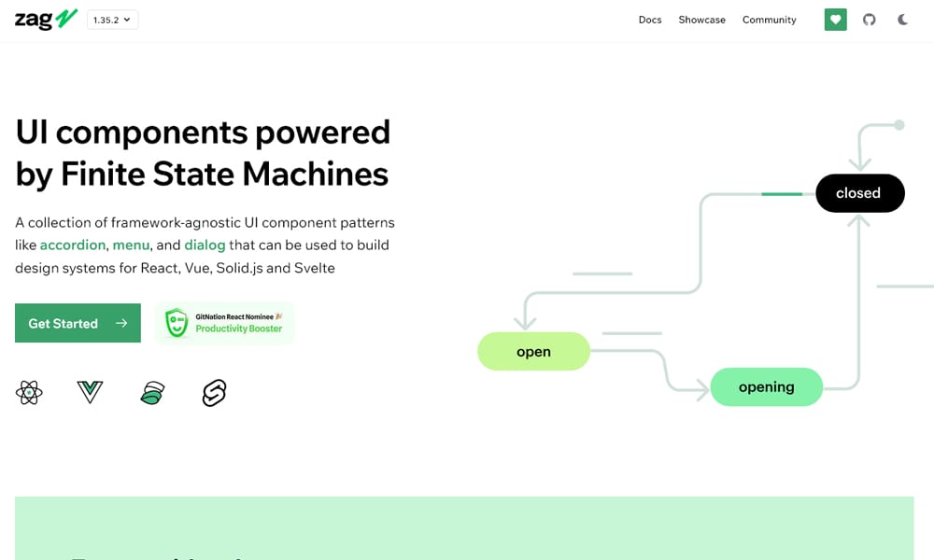Click the Svelte framework icon
934x560 pixels.
215,393
